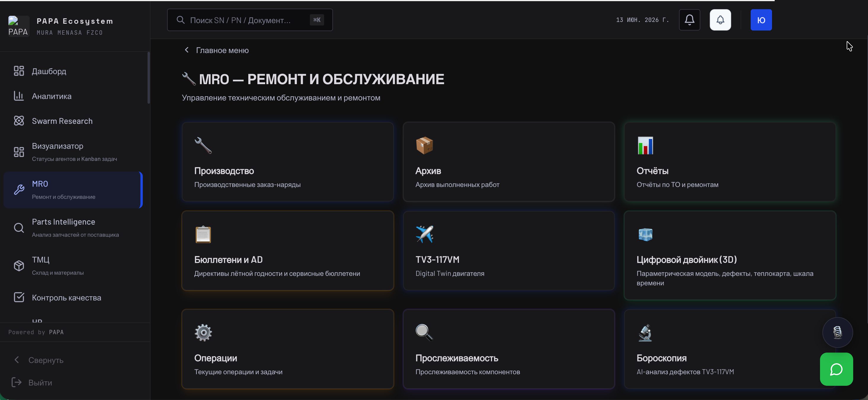This screenshot has height=400, width=868.
Task: Click the Выйти exit icon
Action: 17,382
